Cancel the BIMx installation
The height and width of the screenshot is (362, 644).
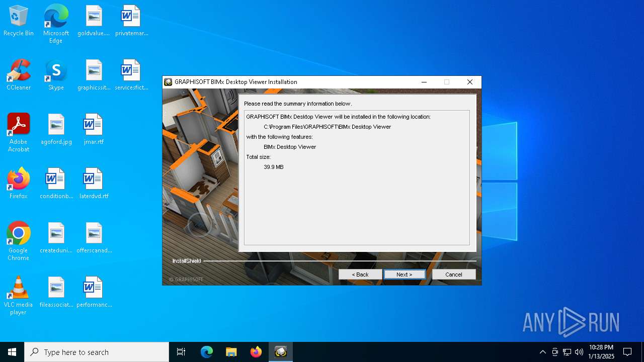coord(454,275)
